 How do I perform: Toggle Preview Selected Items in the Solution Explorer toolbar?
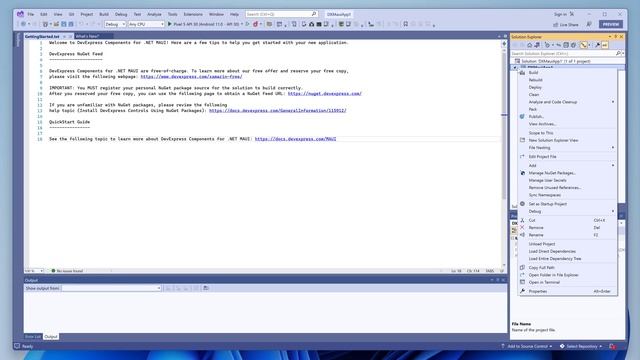pyautogui.click(x=605, y=45)
